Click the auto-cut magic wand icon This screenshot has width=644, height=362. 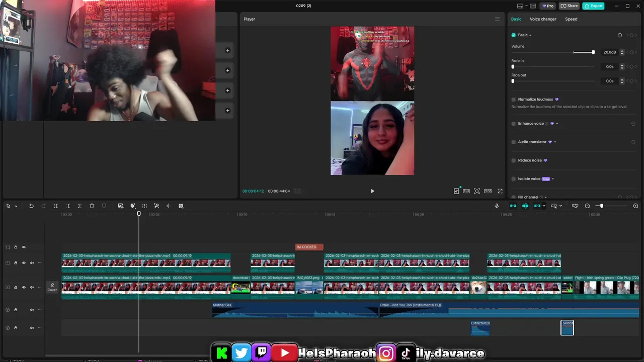[x=156, y=206]
